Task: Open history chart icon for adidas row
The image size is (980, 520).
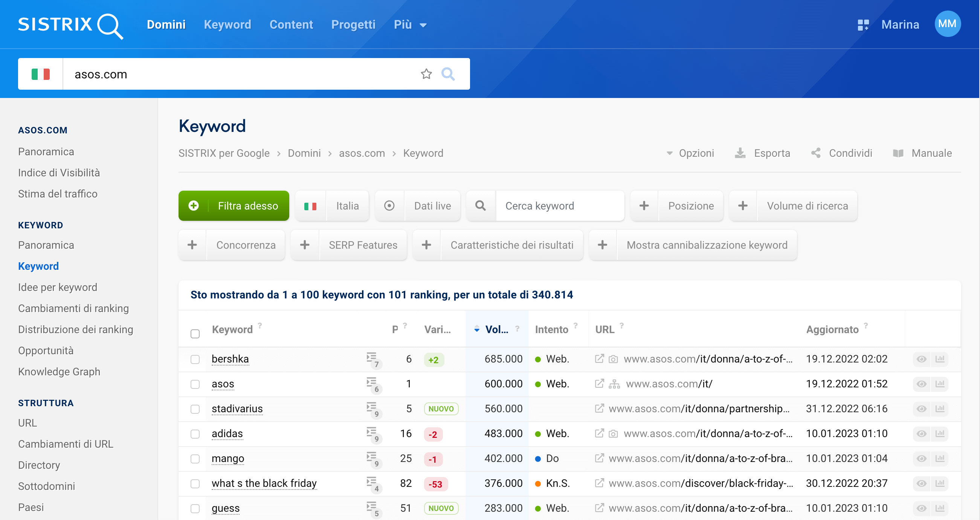Action: point(940,434)
